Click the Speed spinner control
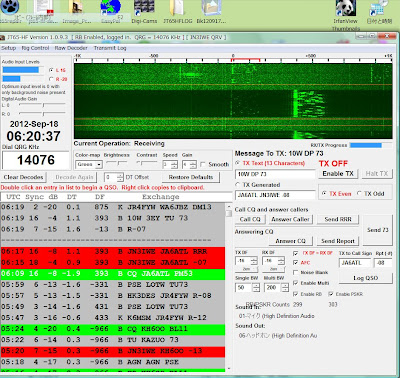This screenshot has height=378, width=400. click(x=170, y=165)
